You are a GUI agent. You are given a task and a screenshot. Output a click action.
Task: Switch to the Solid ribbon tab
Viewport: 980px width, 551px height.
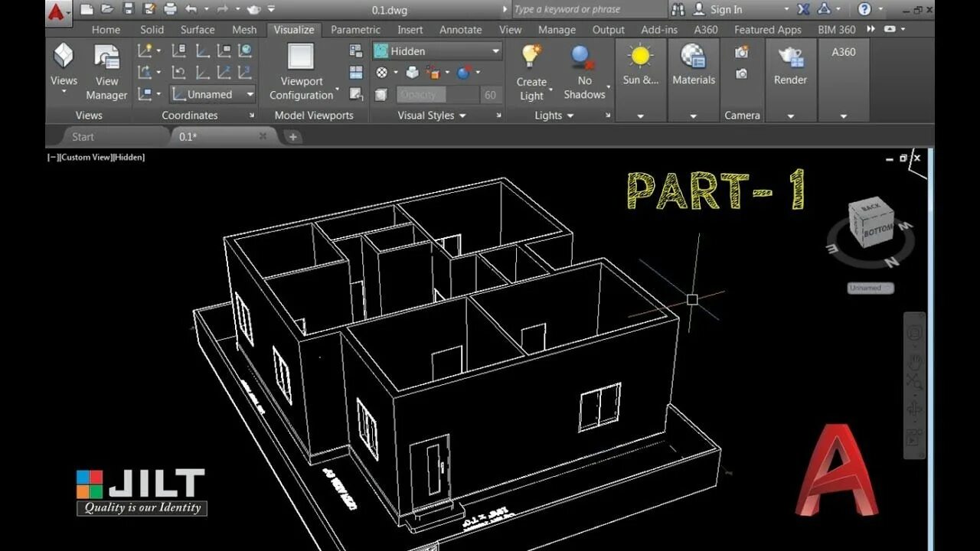(152, 30)
